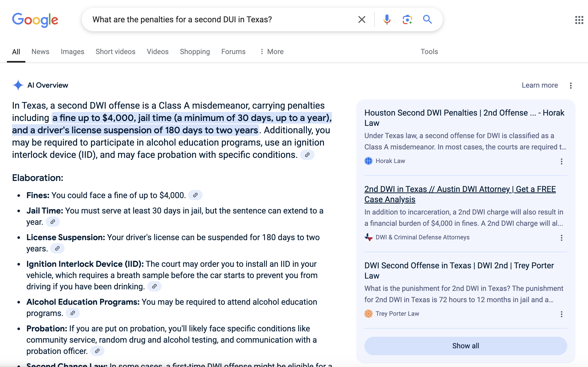Open options menu for Trey Porter Law result
Screen dimensions: 588x367
coord(561,314)
